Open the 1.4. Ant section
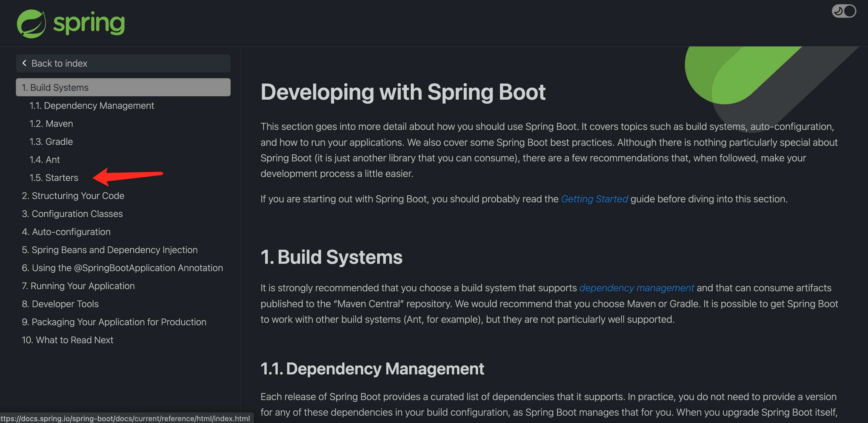 (x=44, y=160)
